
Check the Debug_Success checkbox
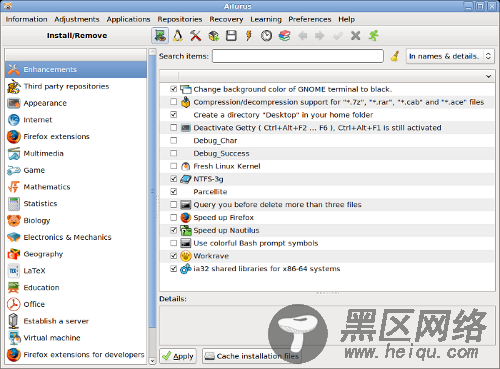point(173,153)
